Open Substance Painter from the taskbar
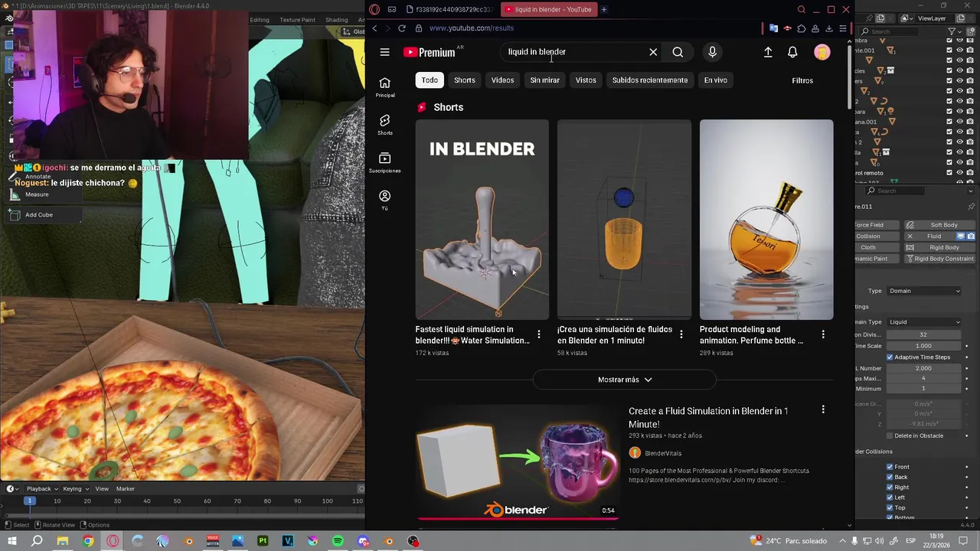Image resolution: width=980 pixels, height=551 pixels. 263,541
